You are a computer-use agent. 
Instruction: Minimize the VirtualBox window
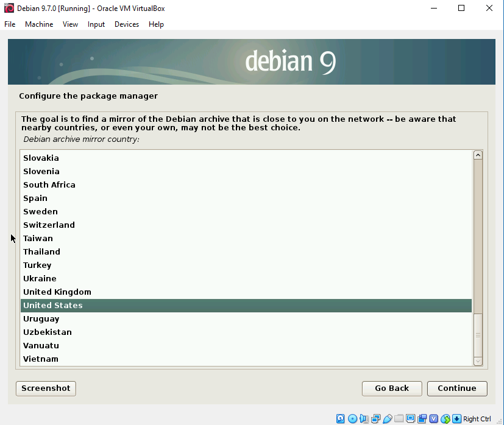click(434, 8)
